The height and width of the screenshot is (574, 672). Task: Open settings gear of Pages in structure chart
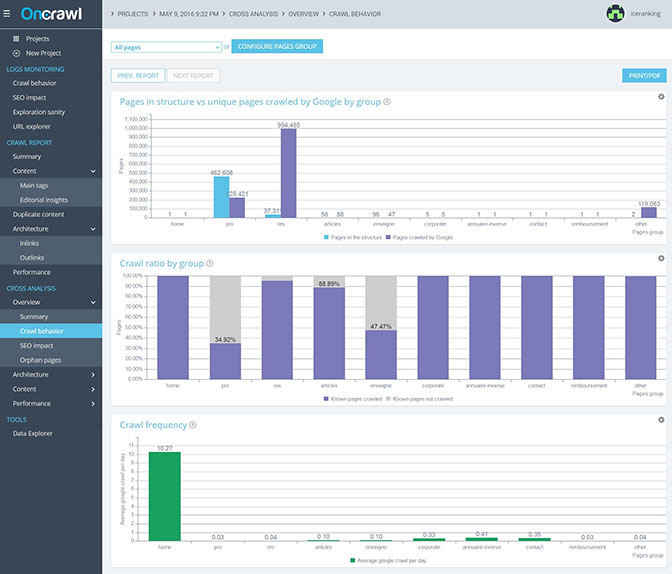(x=661, y=97)
